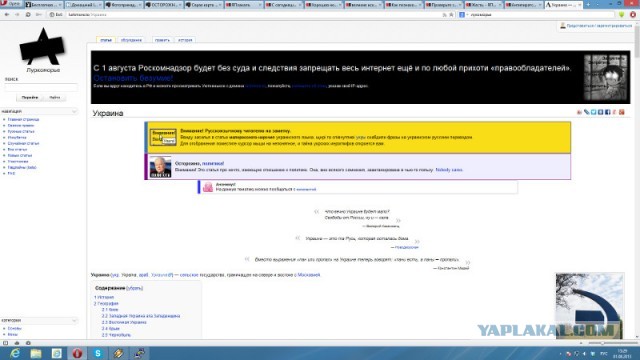Select the статья page tab
Viewport: 640px width, 360px height.
coord(106,40)
